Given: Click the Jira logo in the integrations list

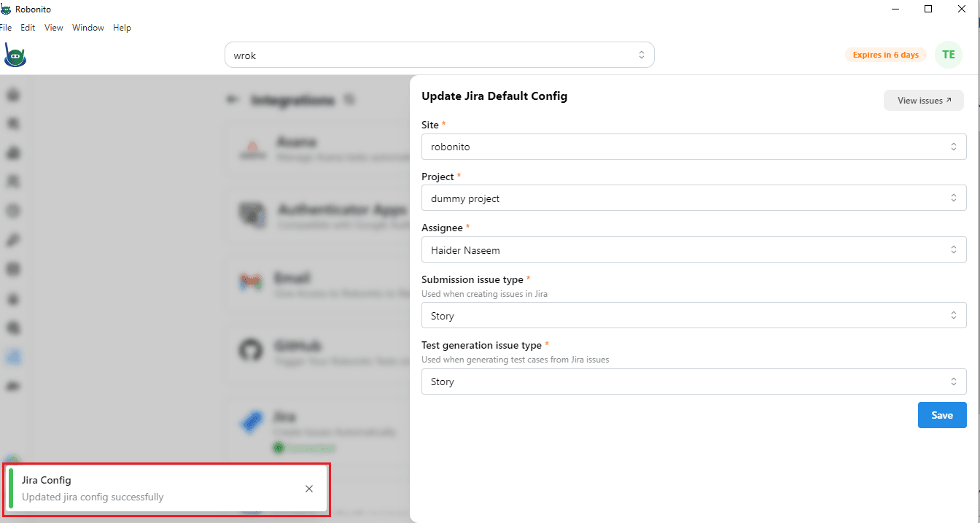Looking at the screenshot, I should pos(253,422).
